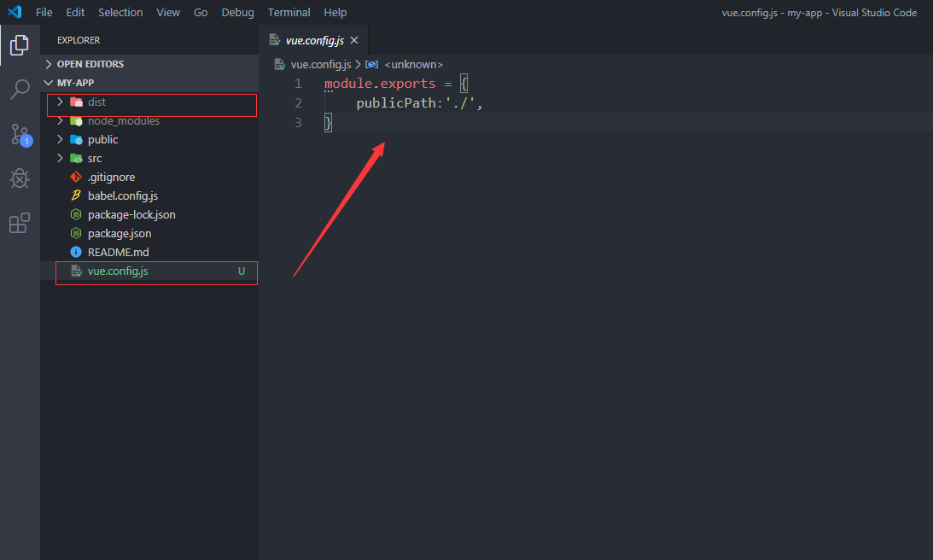The width and height of the screenshot is (933, 560).
Task: Expand the node_modules folder chevron
Action: click(x=60, y=121)
